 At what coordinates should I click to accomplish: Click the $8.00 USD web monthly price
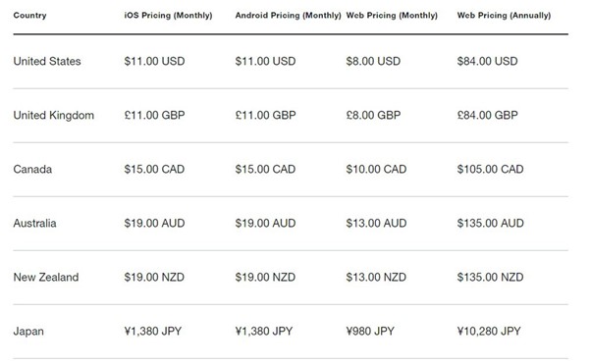(373, 61)
